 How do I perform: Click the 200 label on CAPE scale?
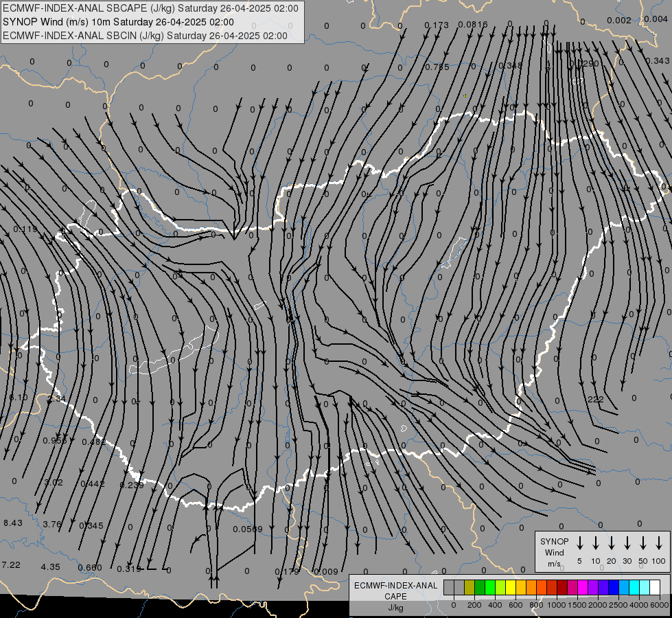point(474,605)
